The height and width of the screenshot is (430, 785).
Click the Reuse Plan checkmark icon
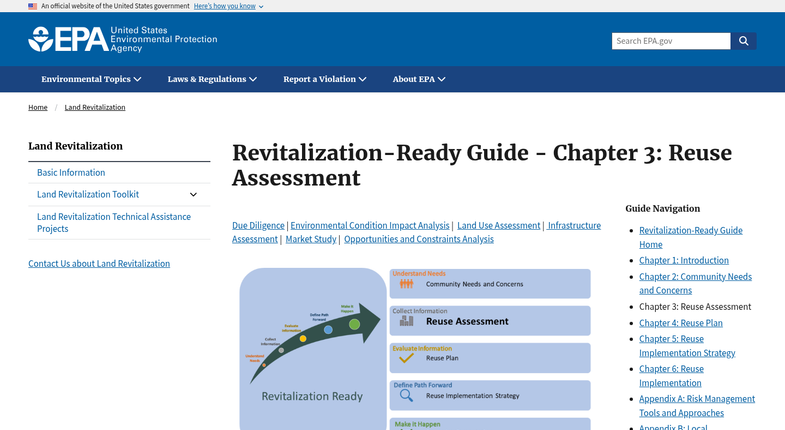tap(407, 358)
